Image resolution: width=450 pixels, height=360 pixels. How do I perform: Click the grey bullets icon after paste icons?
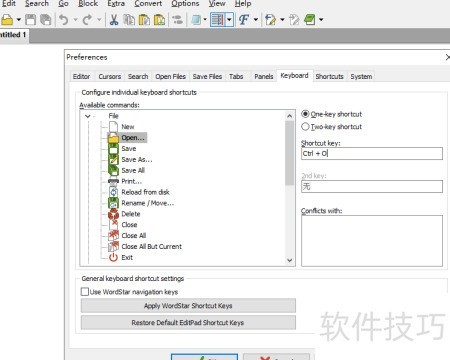178,20
